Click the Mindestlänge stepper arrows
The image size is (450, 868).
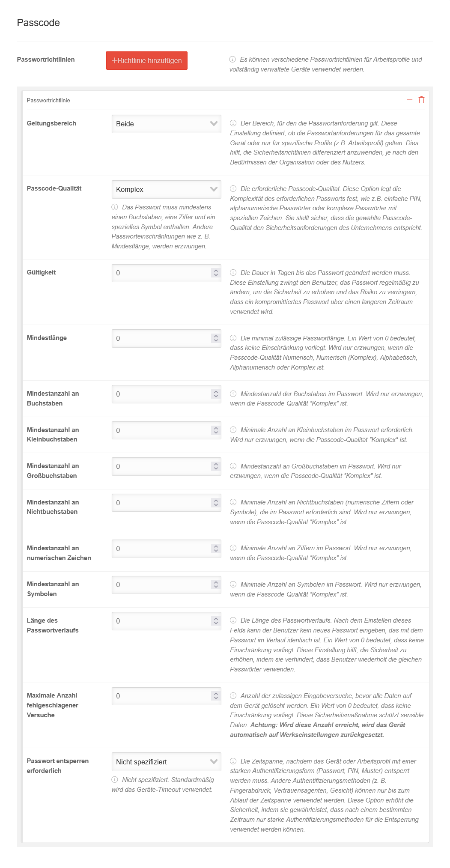(x=216, y=338)
